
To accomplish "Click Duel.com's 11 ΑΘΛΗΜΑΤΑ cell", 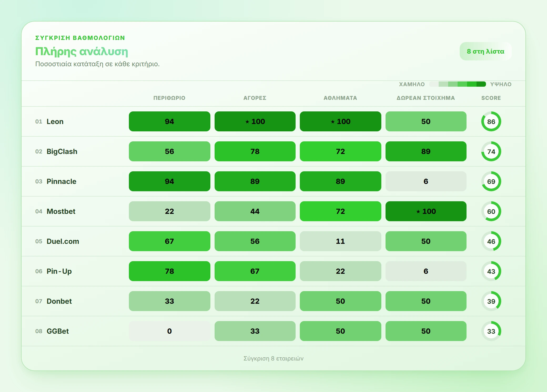I will tap(340, 241).
